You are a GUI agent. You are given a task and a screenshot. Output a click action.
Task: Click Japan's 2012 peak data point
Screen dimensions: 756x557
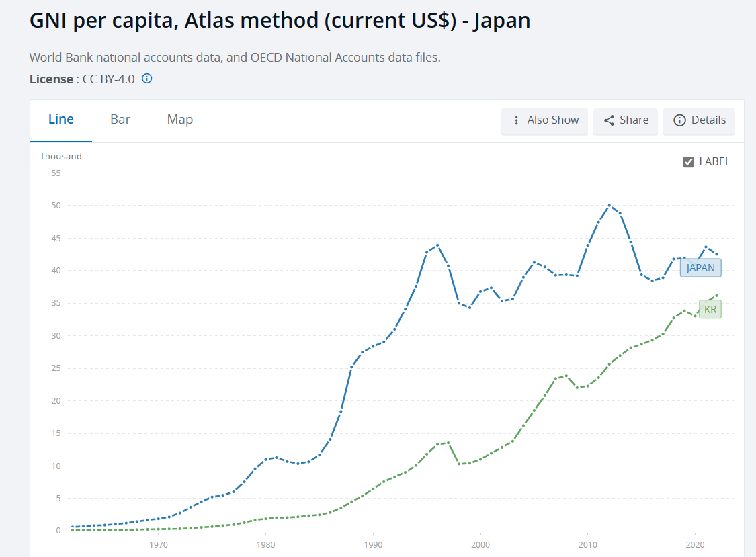[x=610, y=205]
